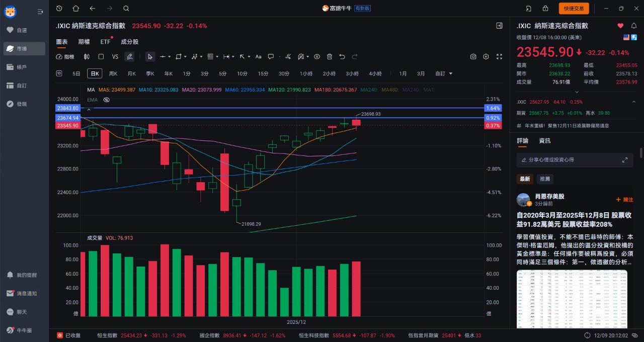Viewport: 644px width, 342px height.
Task: Toggle drawings visibility eye in toolbar
Action: [317, 57]
